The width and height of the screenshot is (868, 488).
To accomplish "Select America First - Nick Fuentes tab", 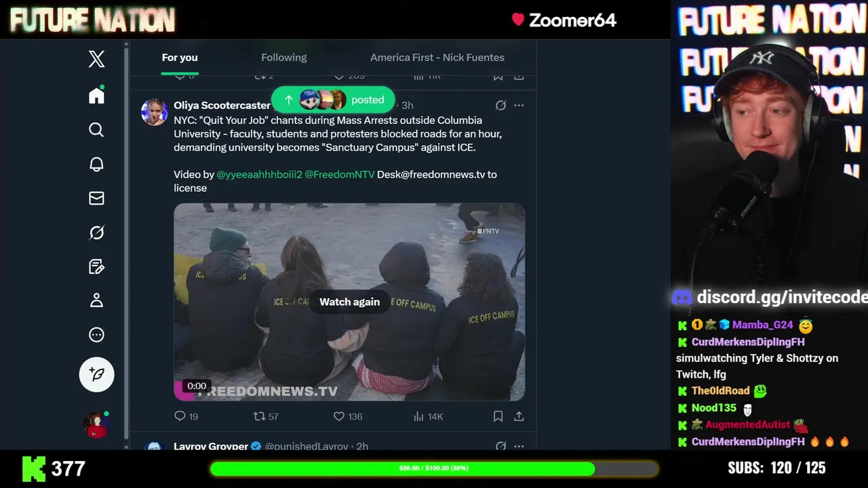I will (x=437, y=58).
